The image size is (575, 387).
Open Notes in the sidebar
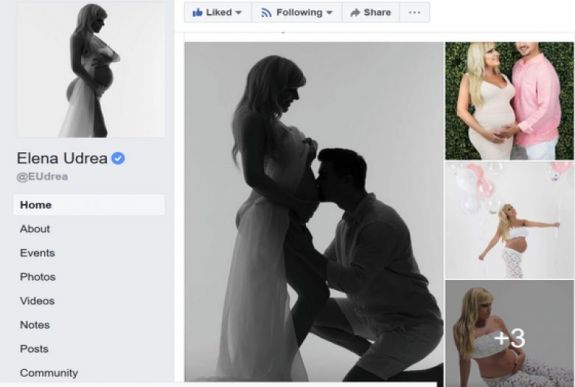(35, 325)
